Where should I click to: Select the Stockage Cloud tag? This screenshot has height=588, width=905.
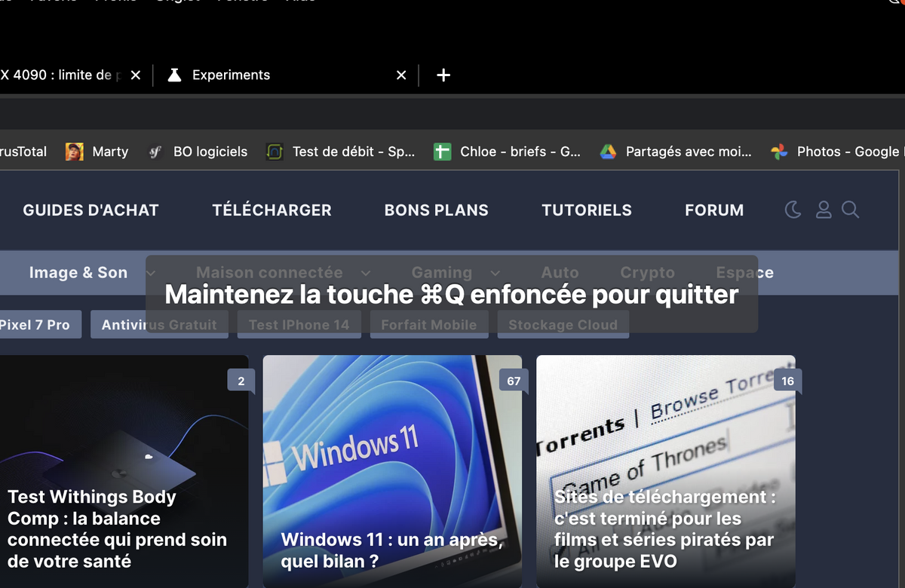pos(563,325)
